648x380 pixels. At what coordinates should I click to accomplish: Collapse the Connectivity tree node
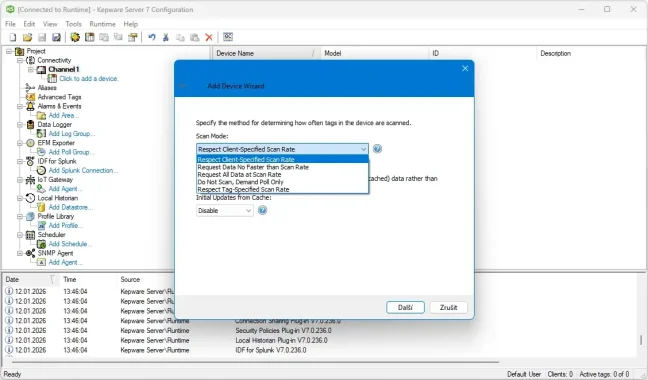[x=20, y=60]
